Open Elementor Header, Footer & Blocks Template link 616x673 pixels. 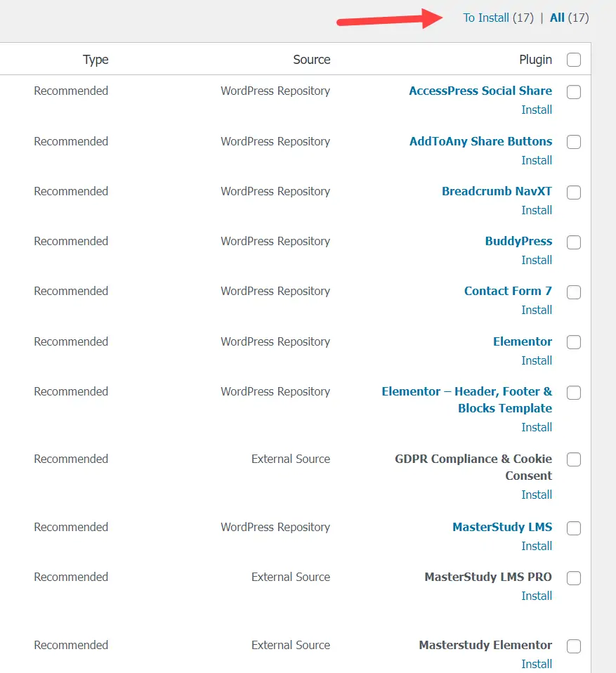click(x=467, y=400)
